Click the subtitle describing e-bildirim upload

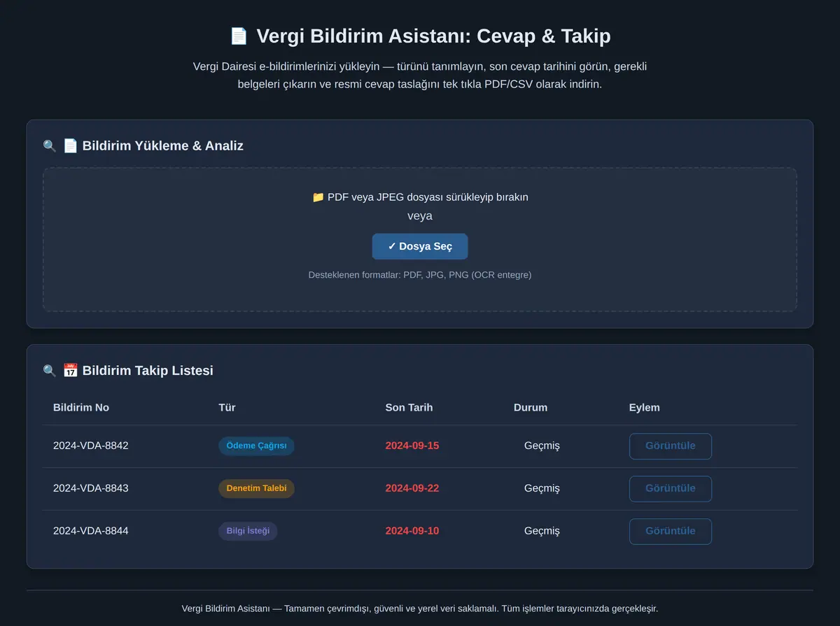click(420, 76)
